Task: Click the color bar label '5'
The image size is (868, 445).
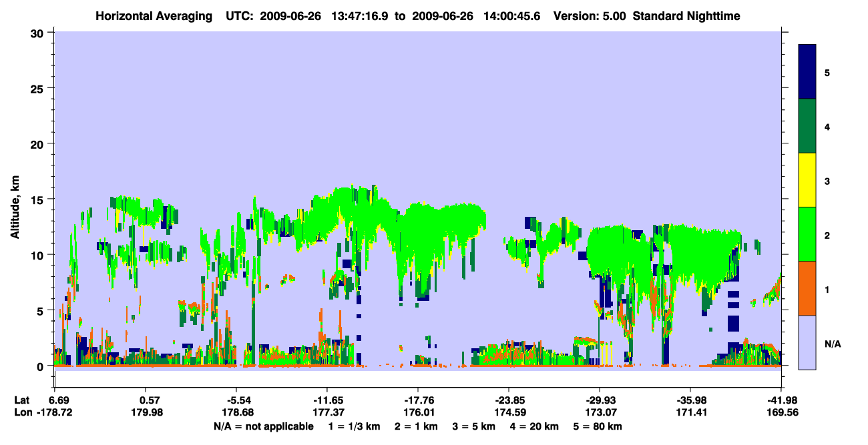Action: tap(827, 72)
